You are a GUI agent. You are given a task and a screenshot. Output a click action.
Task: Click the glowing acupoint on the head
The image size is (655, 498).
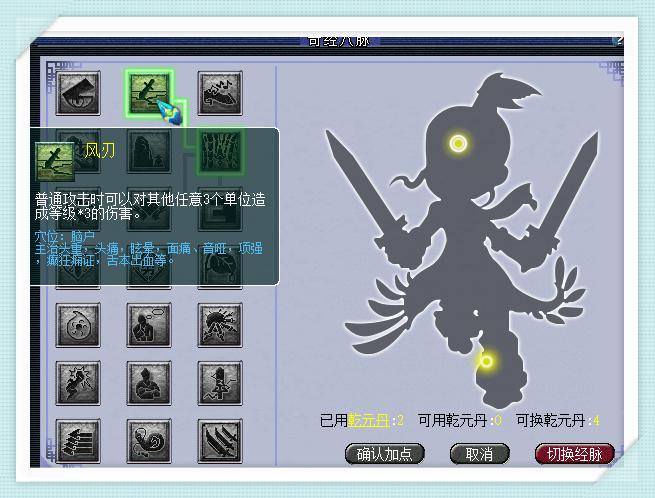458,143
